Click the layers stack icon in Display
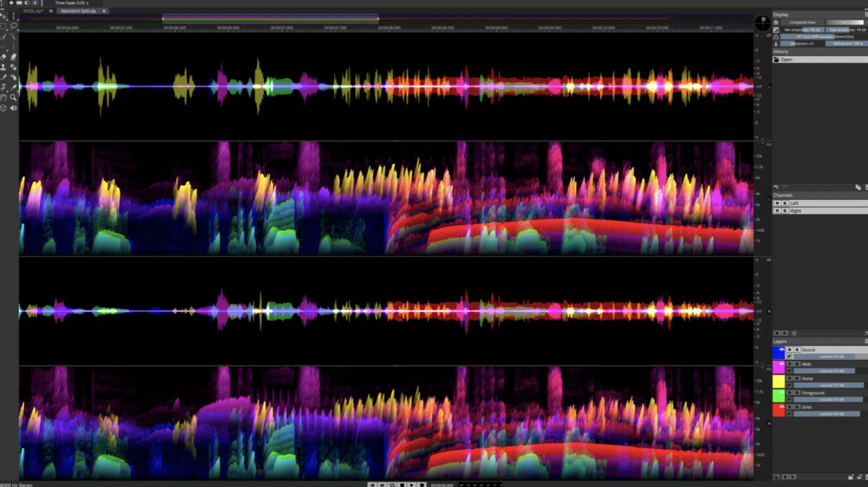868x487 pixels. (776, 22)
